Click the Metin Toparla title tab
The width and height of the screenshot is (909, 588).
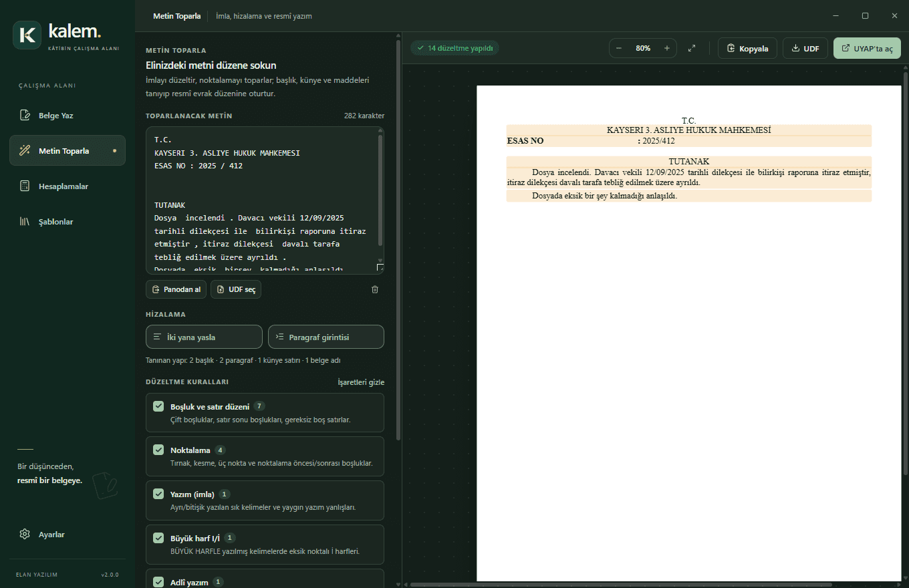point(176,16)
